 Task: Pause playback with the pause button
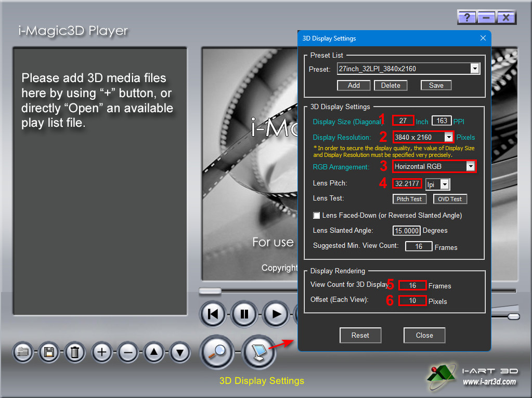coord(244,314)
